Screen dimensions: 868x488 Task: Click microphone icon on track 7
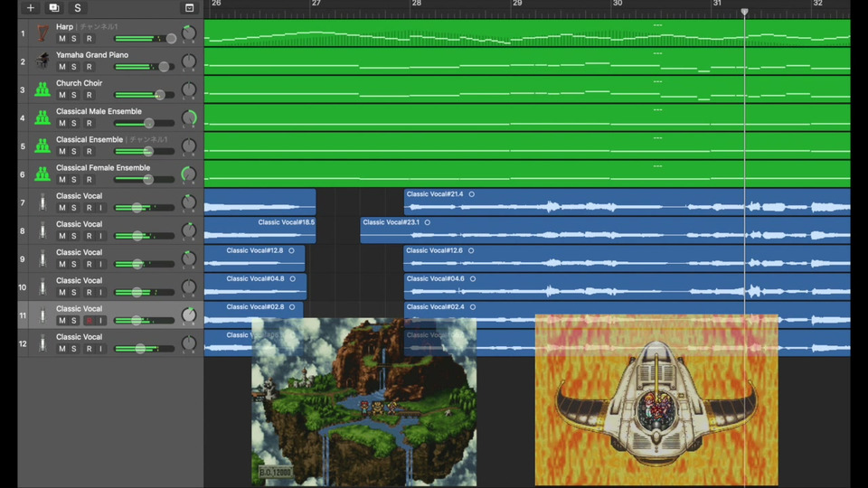click(42, 202)
